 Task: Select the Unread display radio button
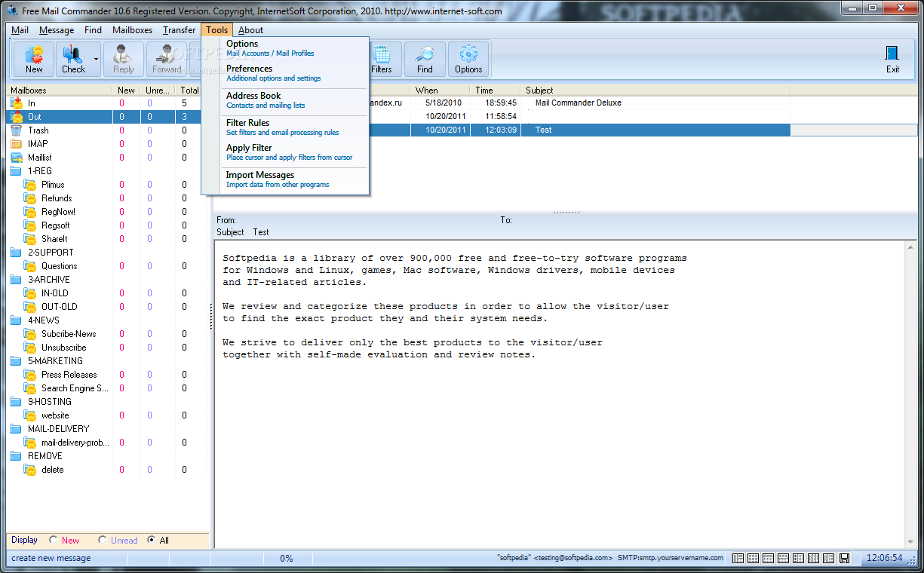(x=103, y=540)
